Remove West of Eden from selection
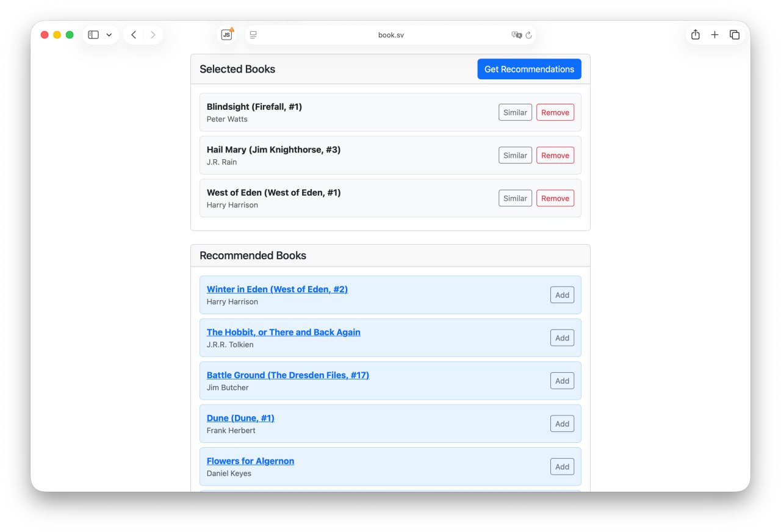Image resolution: width=781 pixels, height=532 pixels. click(555, 198)
